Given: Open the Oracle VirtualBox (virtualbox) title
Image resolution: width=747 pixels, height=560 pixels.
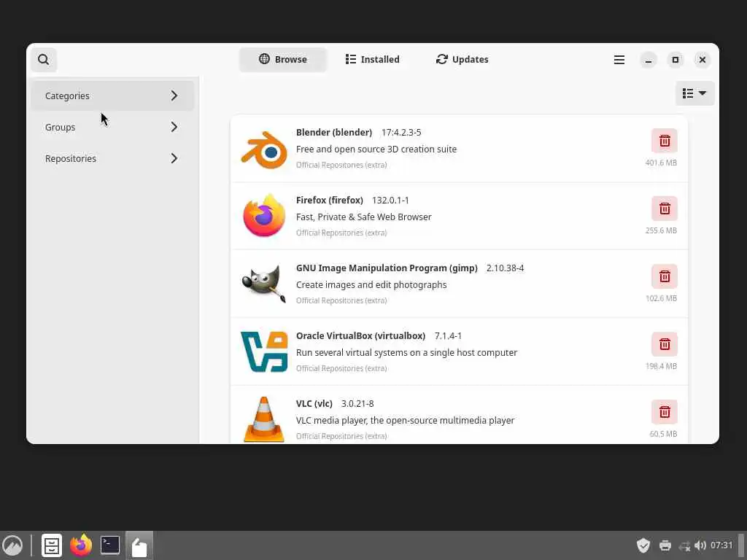Looking at the screenshot, I should coord(360,335).
